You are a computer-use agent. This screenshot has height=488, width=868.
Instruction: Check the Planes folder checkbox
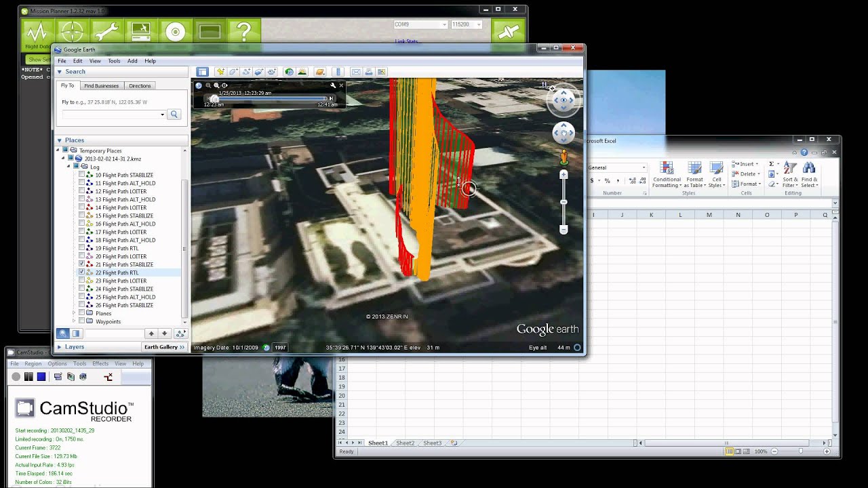[x=82, y=313]
